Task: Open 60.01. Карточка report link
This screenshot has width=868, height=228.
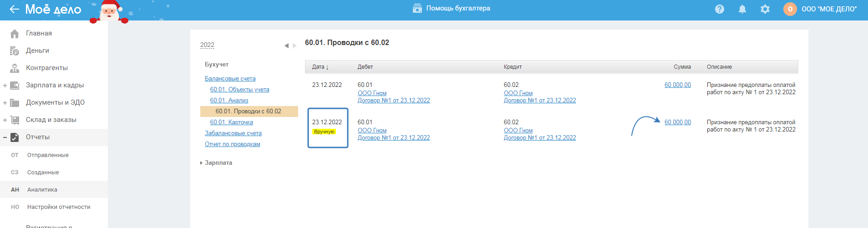Action: [x=231, y=122]
